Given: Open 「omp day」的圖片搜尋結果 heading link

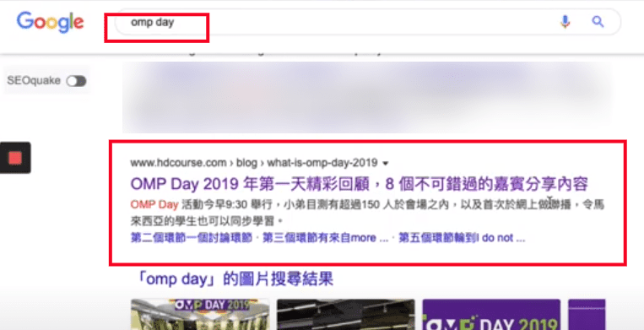Looking at the screenshot, I should (x=234, y=279).
